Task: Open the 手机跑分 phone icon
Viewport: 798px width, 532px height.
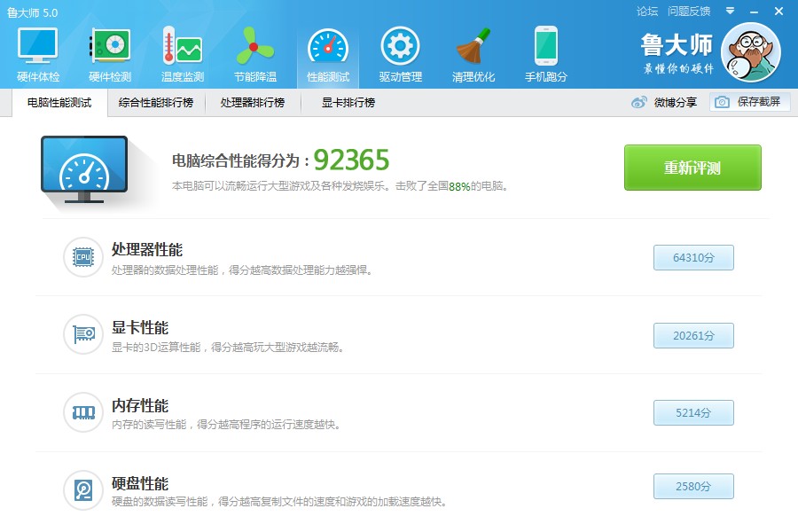Action: 545,46
